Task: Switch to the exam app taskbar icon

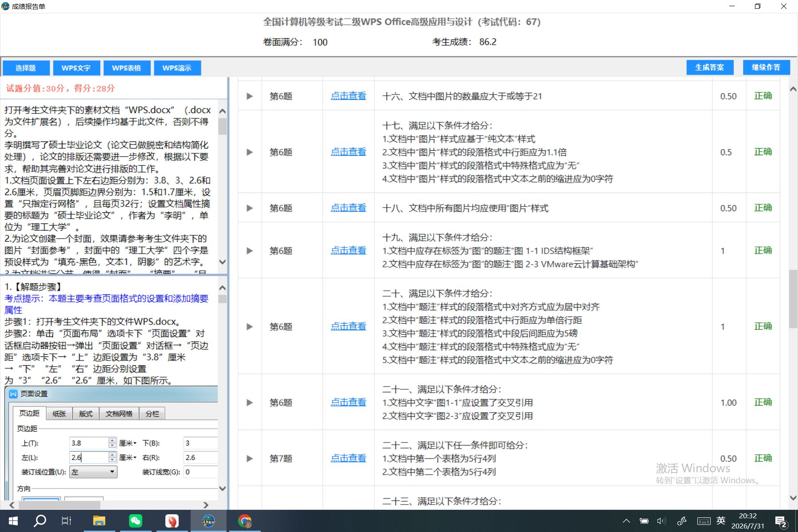Action: click(208, 521)
